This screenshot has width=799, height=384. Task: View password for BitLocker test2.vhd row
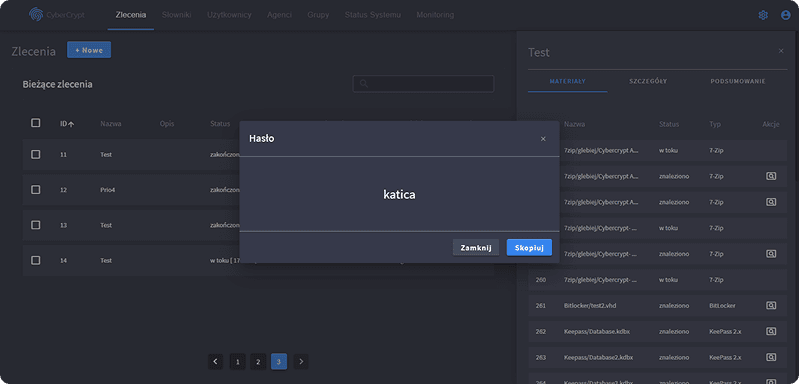coord(771,306)
